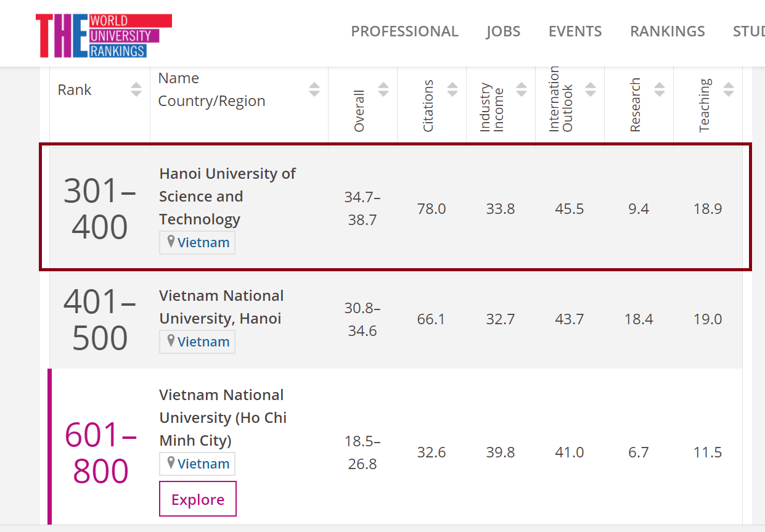Image resolution: width=765 pixels, height=532 pixels.
Task: Open the Rankings menu
Action: coord(667,31)
